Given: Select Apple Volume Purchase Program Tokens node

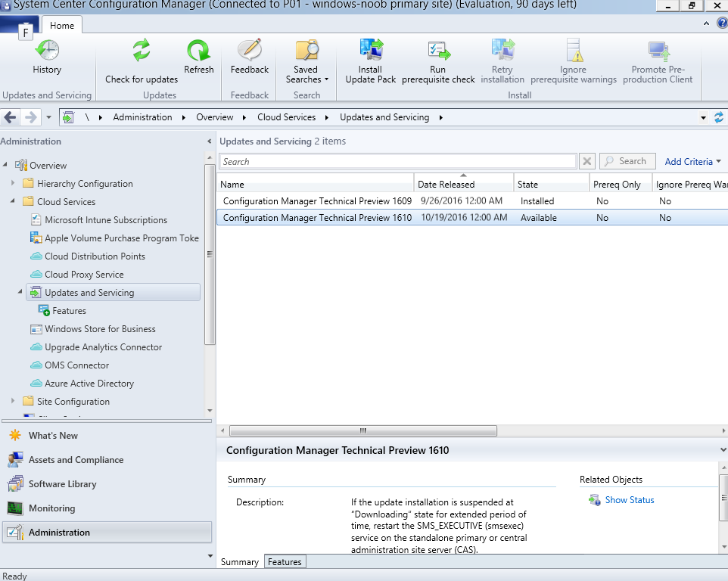Looking at the screenshot, I should tap(114, 238).
